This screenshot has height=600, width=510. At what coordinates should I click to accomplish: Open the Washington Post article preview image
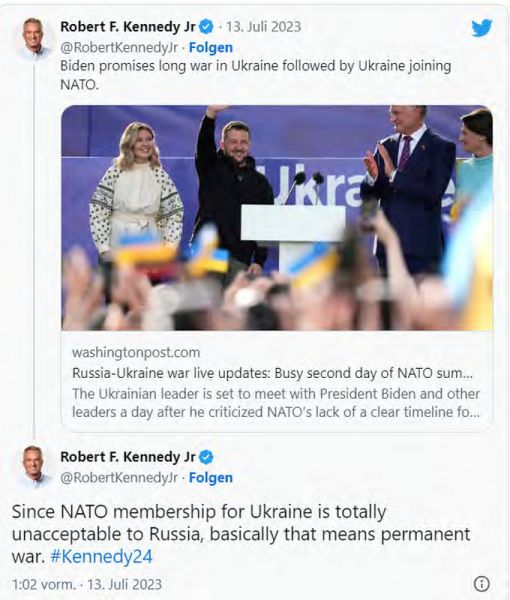pyautogui.click(x=277, y=218)
